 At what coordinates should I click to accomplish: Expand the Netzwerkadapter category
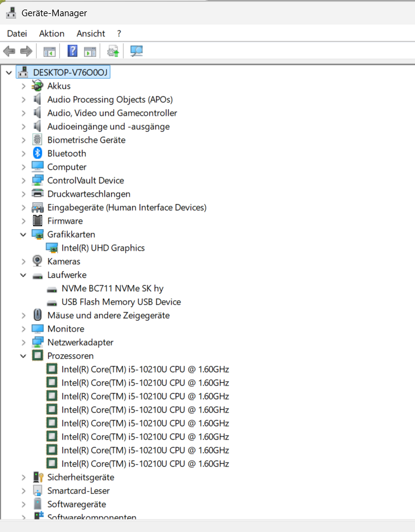pyautogui.click(x=23, y=342)
